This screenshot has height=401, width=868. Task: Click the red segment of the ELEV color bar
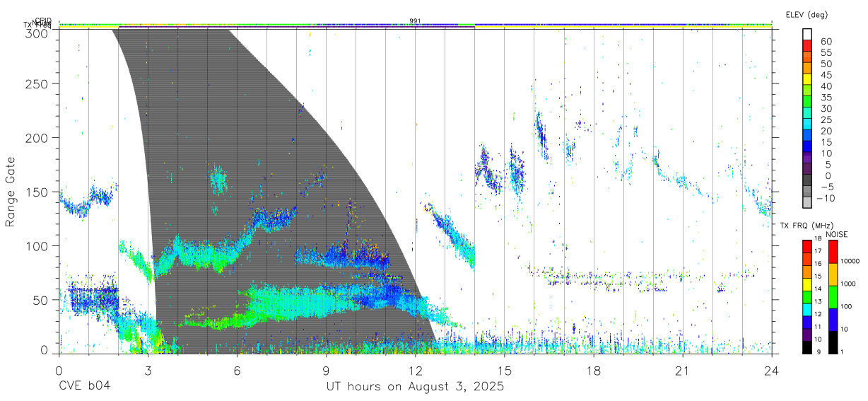click(807, 45)
